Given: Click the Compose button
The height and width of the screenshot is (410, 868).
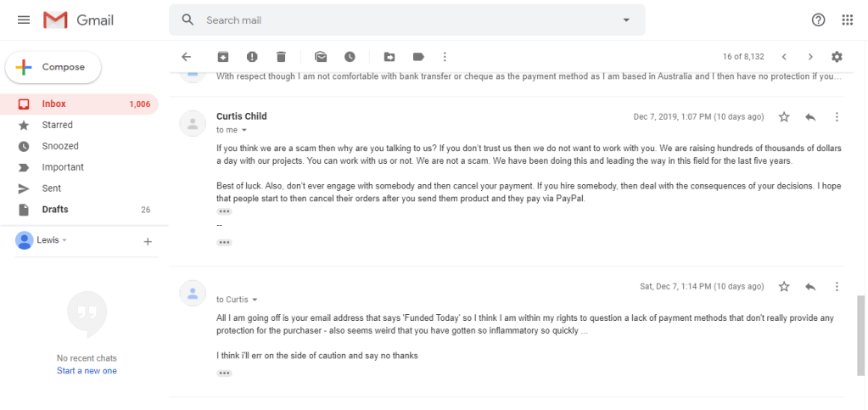Looking at the screenshot, I should [53, 67].
